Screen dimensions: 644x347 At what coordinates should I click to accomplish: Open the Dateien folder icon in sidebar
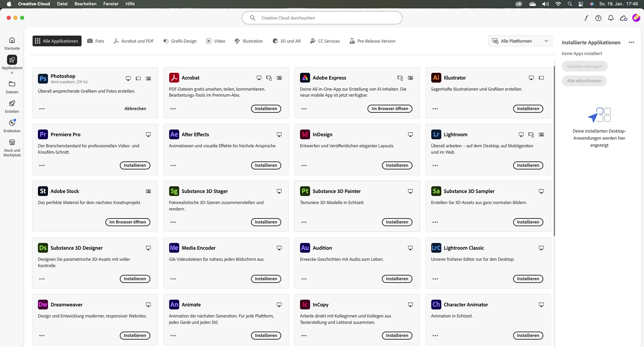12,84
